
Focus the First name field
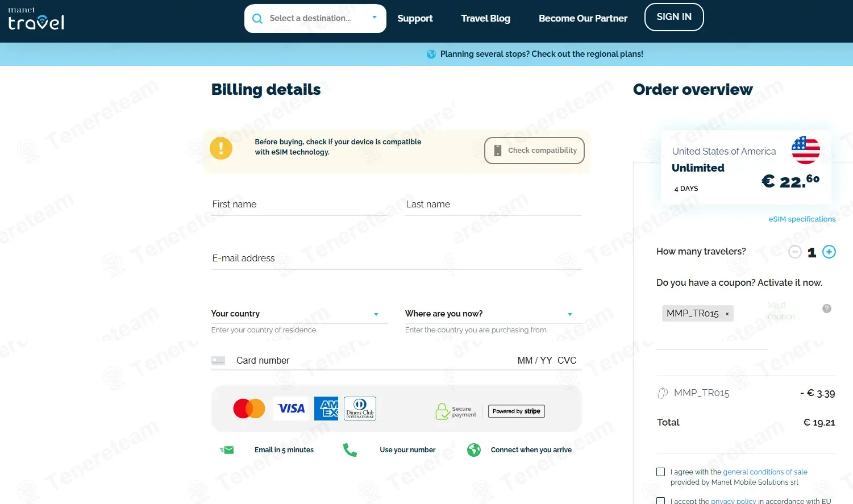(x=299, y=205)
